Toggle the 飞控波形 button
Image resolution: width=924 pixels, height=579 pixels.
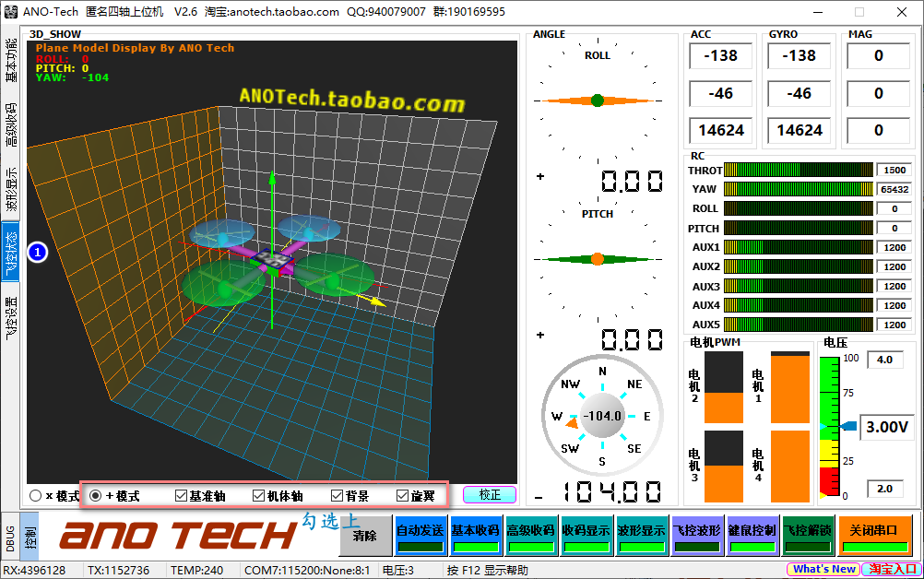(x=697, y=536)
